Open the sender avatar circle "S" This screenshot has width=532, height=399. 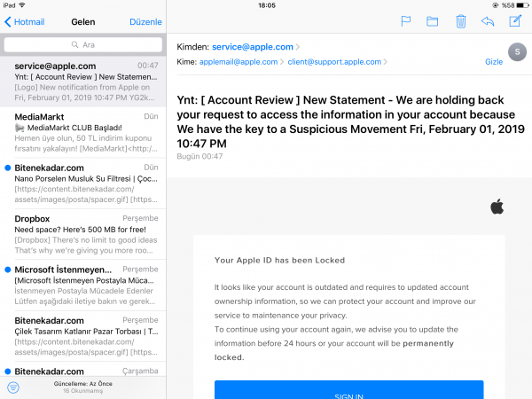point(516,52)
